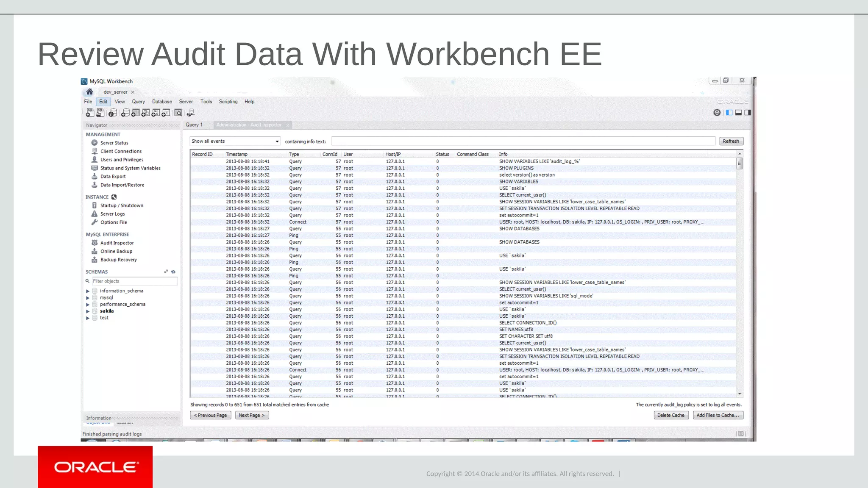Click the audit table vertical scrollbar thumb

pos(740,164)
